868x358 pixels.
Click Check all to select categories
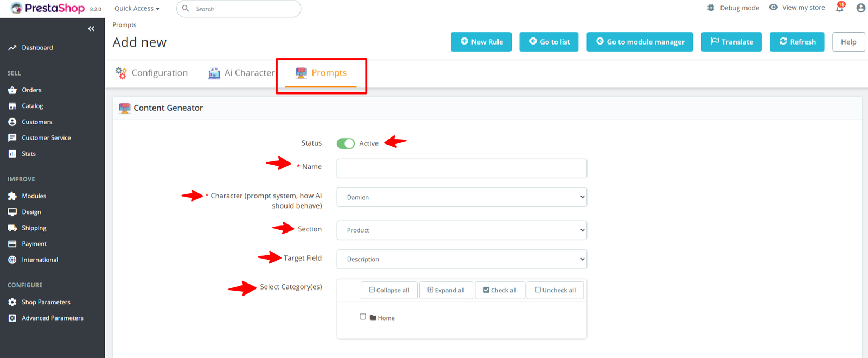click(499, 290)
